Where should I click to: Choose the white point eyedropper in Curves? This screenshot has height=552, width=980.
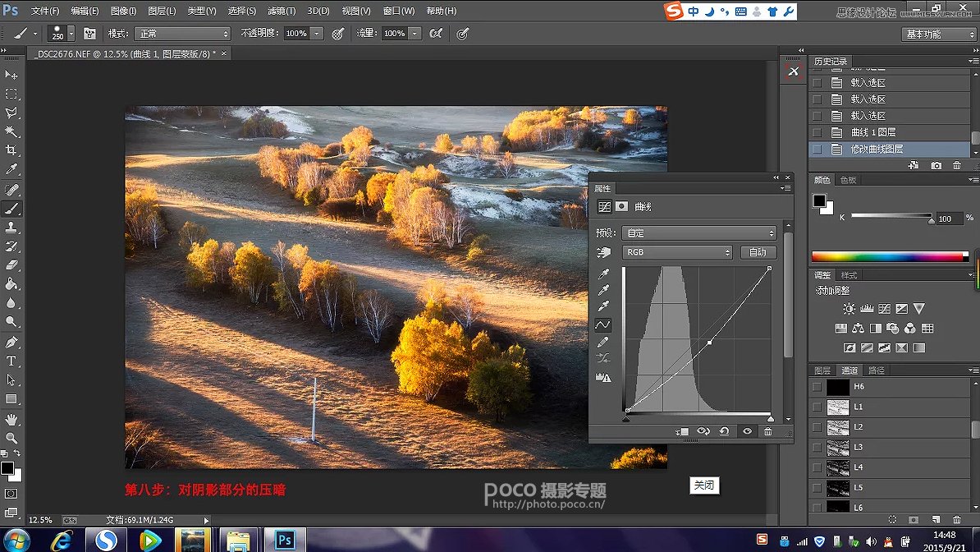click(x=603, y=306)
